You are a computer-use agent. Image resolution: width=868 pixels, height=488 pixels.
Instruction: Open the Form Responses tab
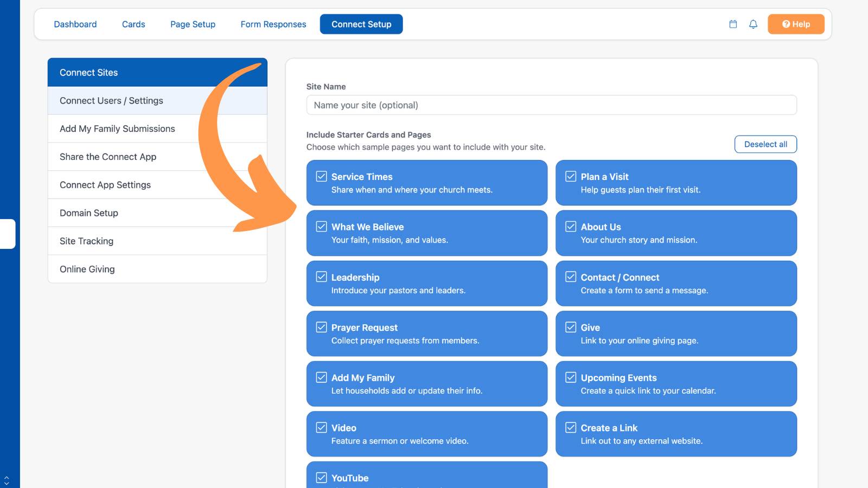pyautogui.click(x=273, y=24)
